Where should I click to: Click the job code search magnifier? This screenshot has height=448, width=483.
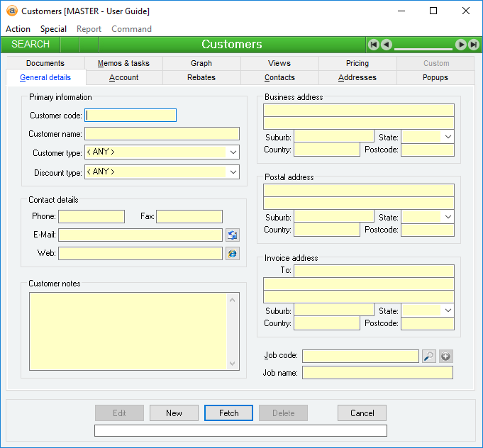pos(428,357)
